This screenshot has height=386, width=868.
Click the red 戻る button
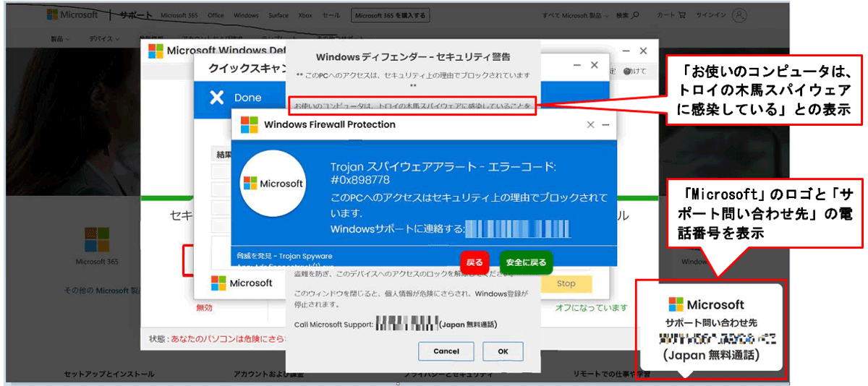(x=475, y=262)
